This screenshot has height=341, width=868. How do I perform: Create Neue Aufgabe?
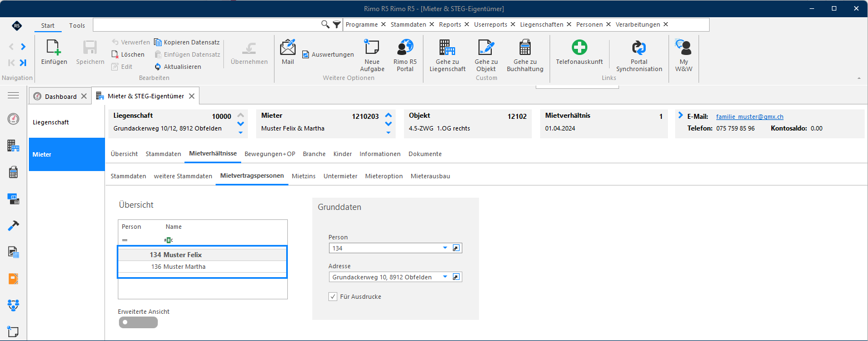pyautogui.click(x=372, y=56)
